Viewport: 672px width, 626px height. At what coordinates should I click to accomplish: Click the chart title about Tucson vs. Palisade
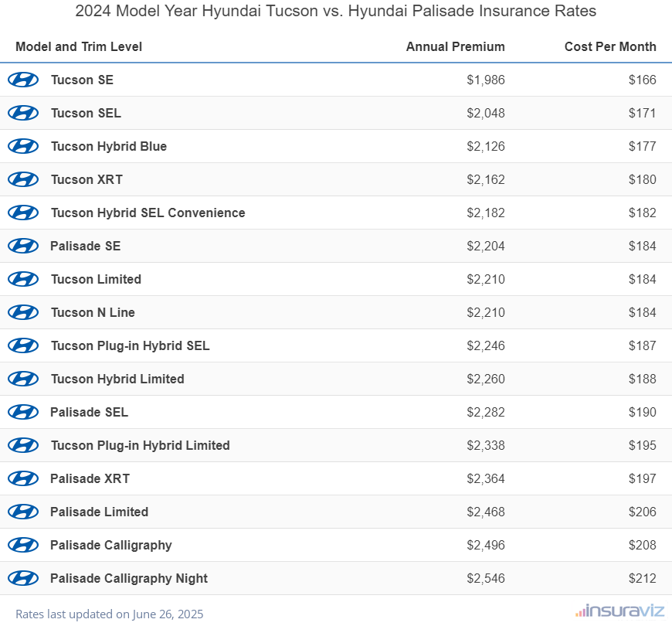[x=335, y=11]
